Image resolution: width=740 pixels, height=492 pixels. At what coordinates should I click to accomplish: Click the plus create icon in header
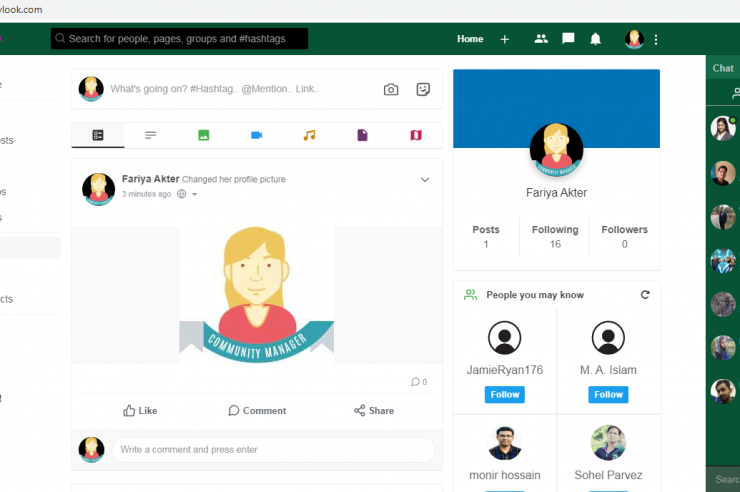505,39
